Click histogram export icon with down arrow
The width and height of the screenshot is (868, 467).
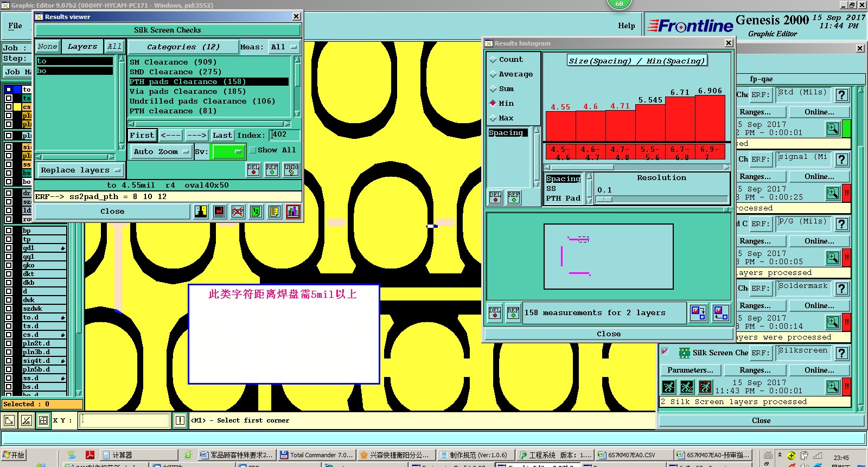click(x=698, y=313)
